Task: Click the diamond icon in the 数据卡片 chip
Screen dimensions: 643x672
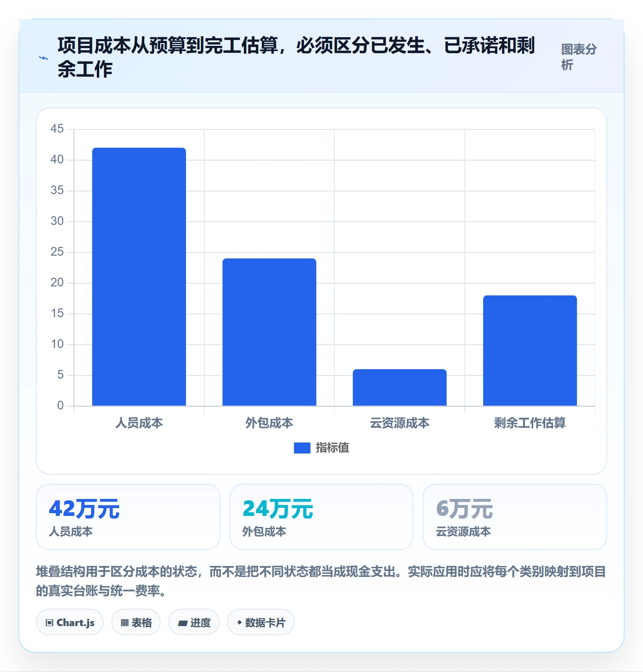Action: point(239,622)
